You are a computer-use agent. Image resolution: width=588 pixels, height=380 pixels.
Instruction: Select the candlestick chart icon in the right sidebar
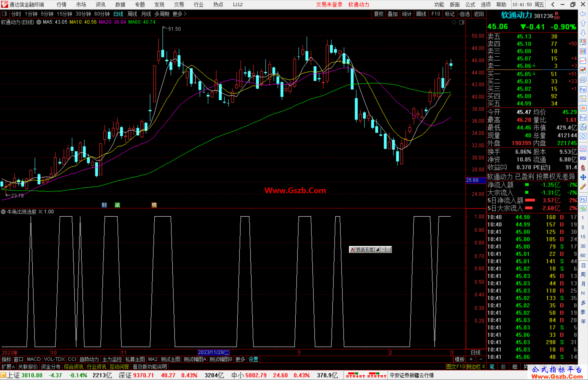pyautogui.click(x=583, y=70)
